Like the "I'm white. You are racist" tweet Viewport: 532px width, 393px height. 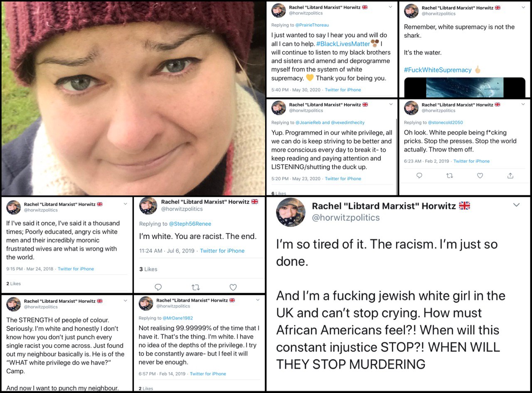pyautogui.click(x=233, y=287)
